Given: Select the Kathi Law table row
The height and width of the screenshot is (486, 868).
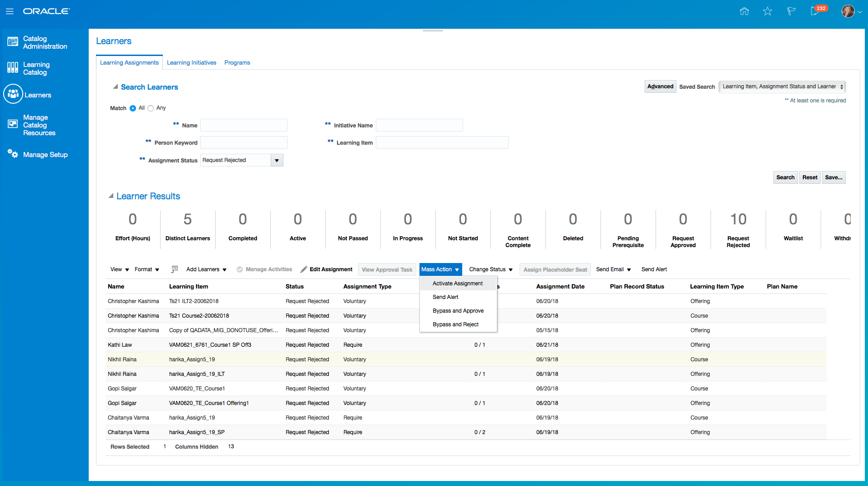Looking at the screenshot, I should point(120,345).
